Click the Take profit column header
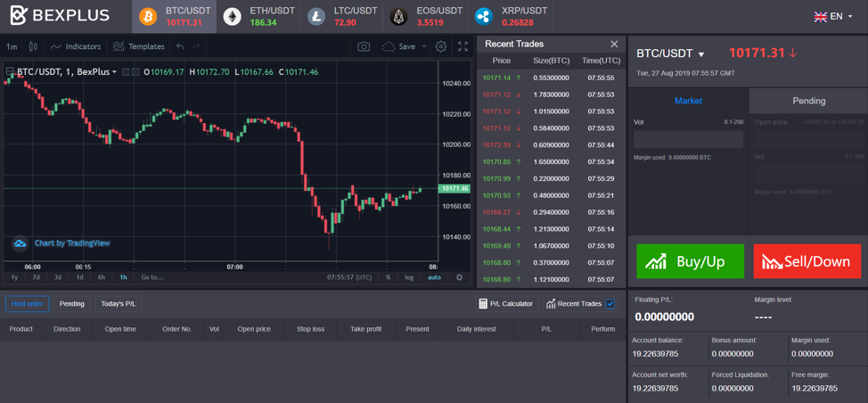 [x=366, y=329]
